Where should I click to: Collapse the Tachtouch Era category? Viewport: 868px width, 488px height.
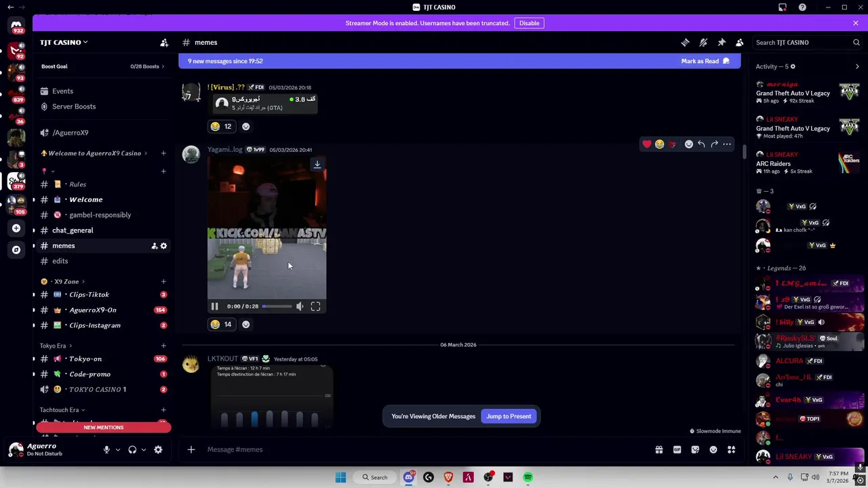click(62, 410)
